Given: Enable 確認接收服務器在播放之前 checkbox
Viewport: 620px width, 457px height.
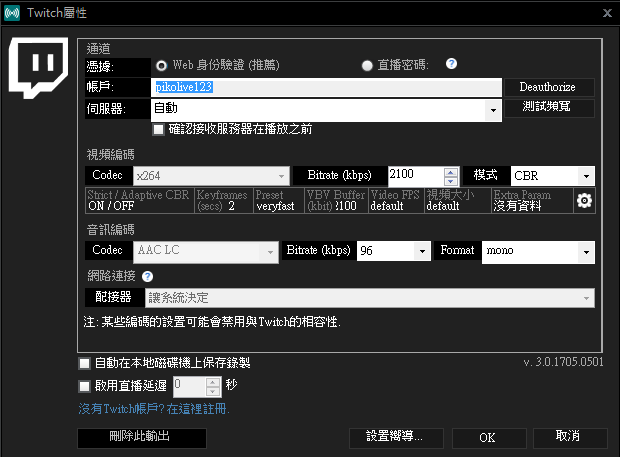Looking at the screenshot, I should click(x=159, y=129).
